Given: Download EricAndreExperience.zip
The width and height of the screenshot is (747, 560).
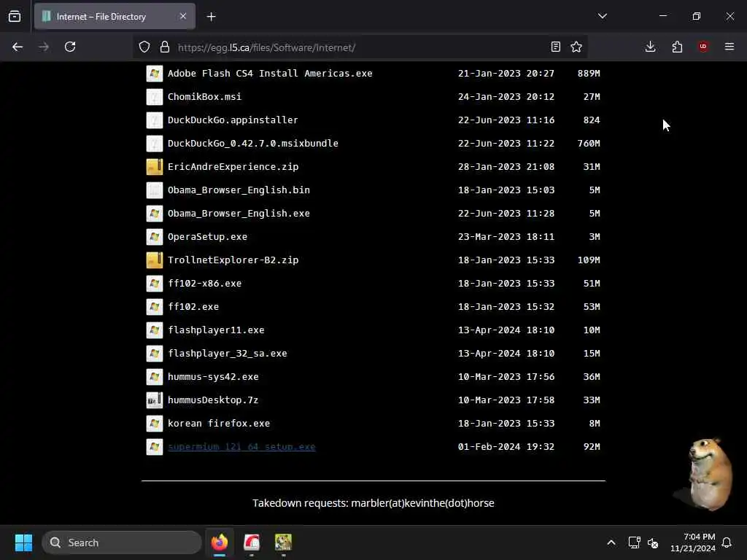Looking at the screenshot, I should [x=233, y=167].
